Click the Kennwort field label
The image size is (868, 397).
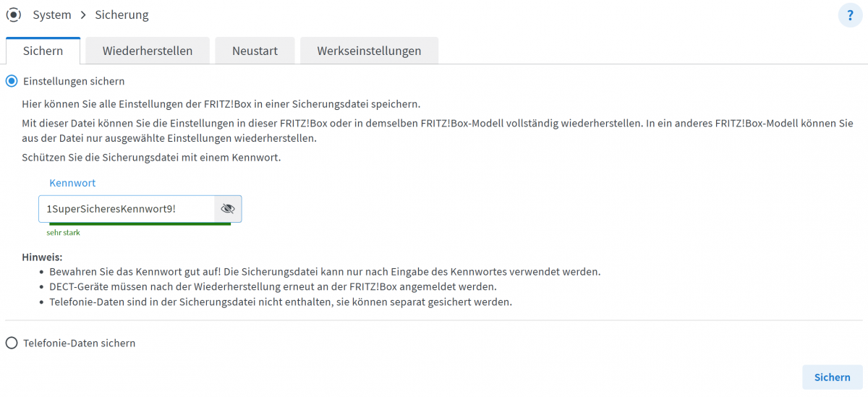[x=72, y=183]
